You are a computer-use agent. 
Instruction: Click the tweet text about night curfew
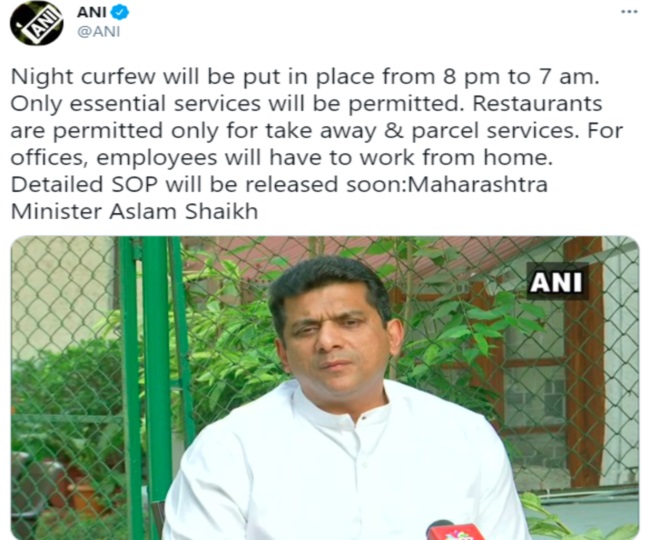click(317, 144)
